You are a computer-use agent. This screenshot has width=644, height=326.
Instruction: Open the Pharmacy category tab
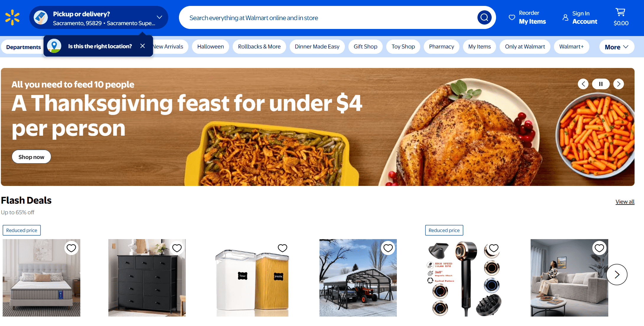(441, 47)
